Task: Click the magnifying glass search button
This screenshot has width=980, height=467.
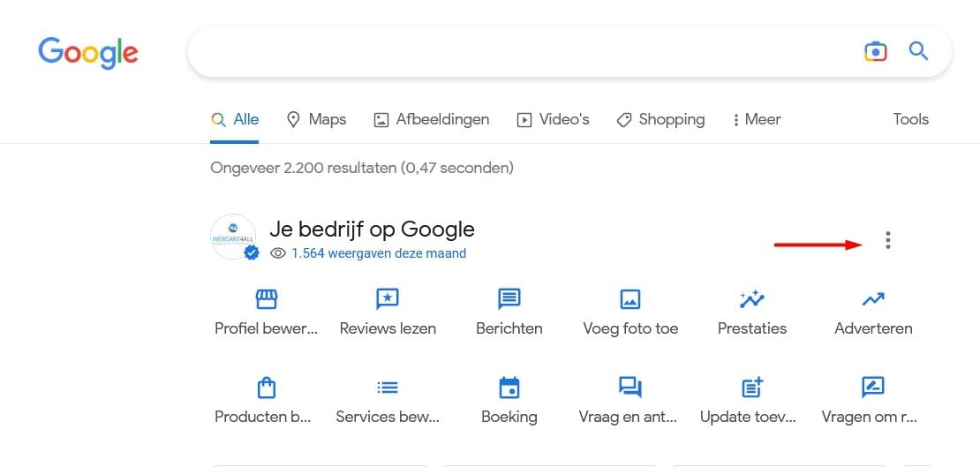Action: (918, 51)
